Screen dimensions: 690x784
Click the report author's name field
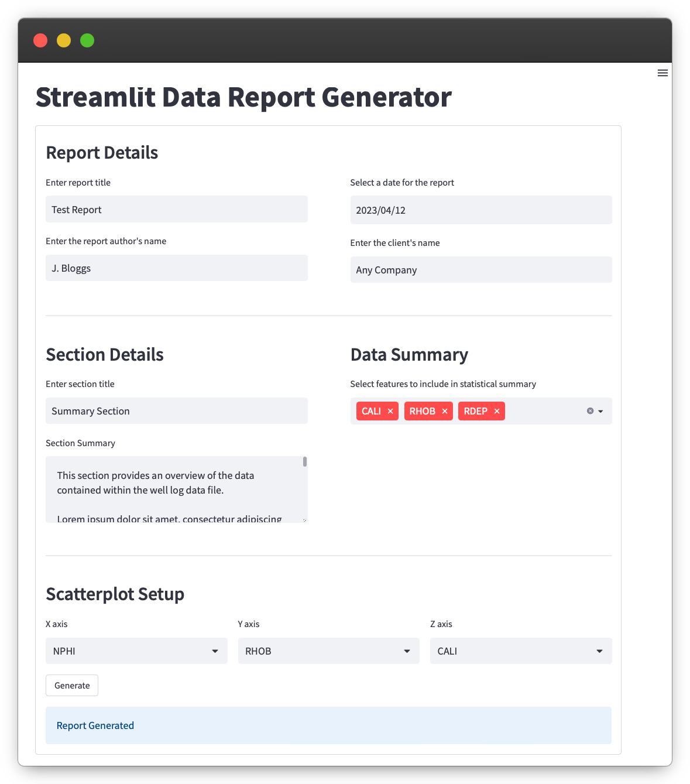[x=176, y=268]
